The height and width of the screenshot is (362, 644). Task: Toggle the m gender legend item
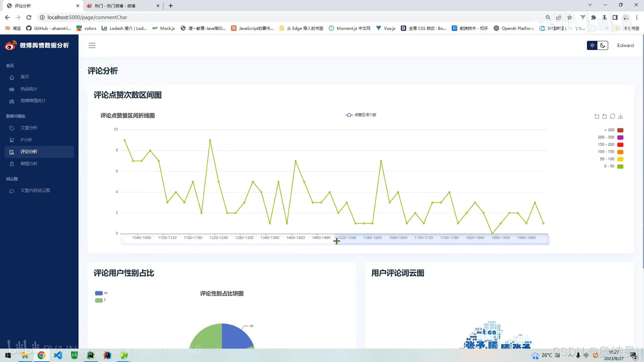point(101,293)
